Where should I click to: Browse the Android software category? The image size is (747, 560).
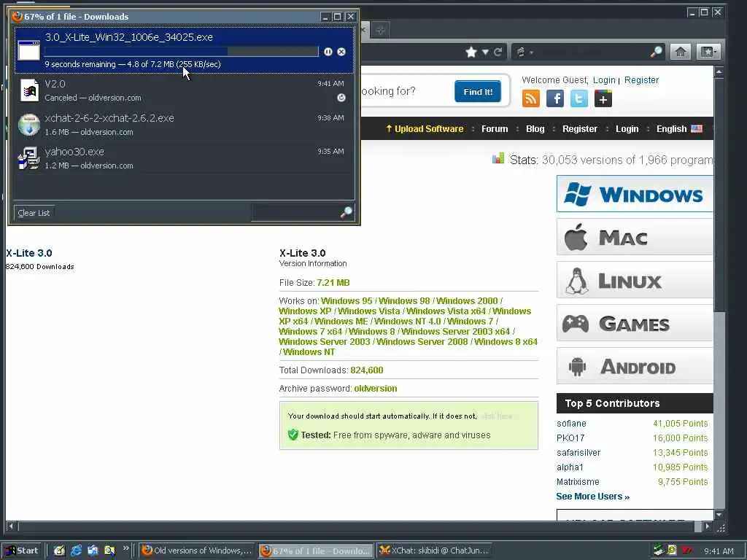pos(635,366)
